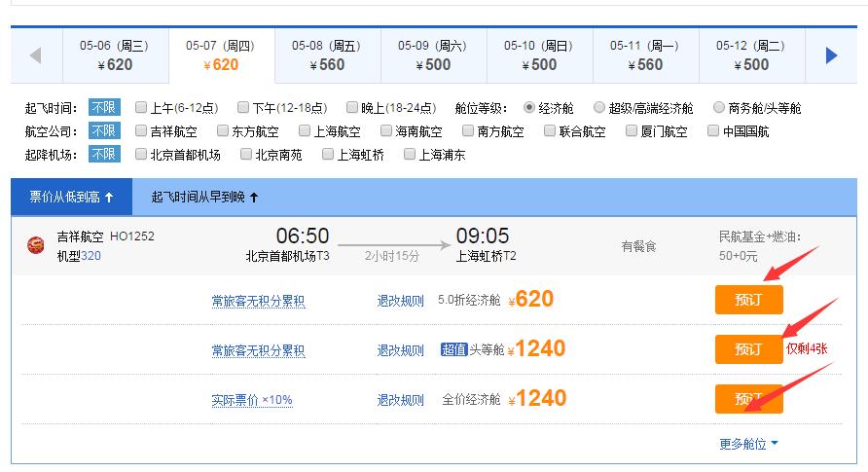Select the 05-08 (周五) date tab
The height and width of the screenshot is (472, 868).
tap(327, 55)
